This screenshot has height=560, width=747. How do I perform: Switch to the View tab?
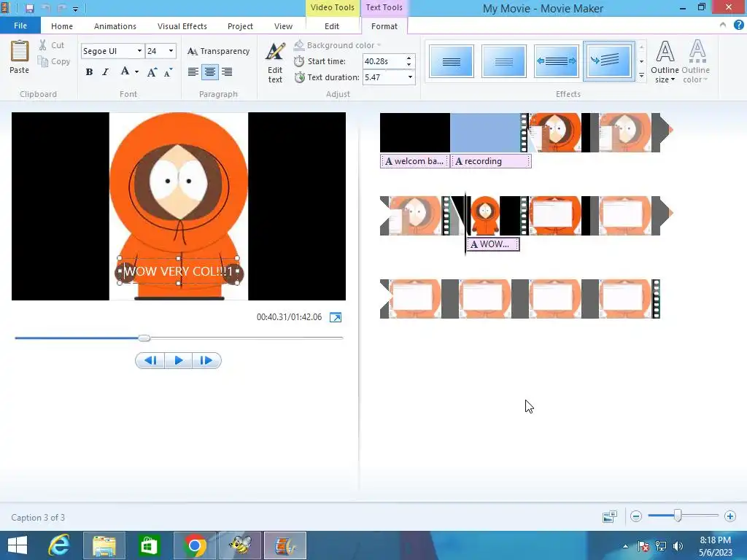(283, 26)
